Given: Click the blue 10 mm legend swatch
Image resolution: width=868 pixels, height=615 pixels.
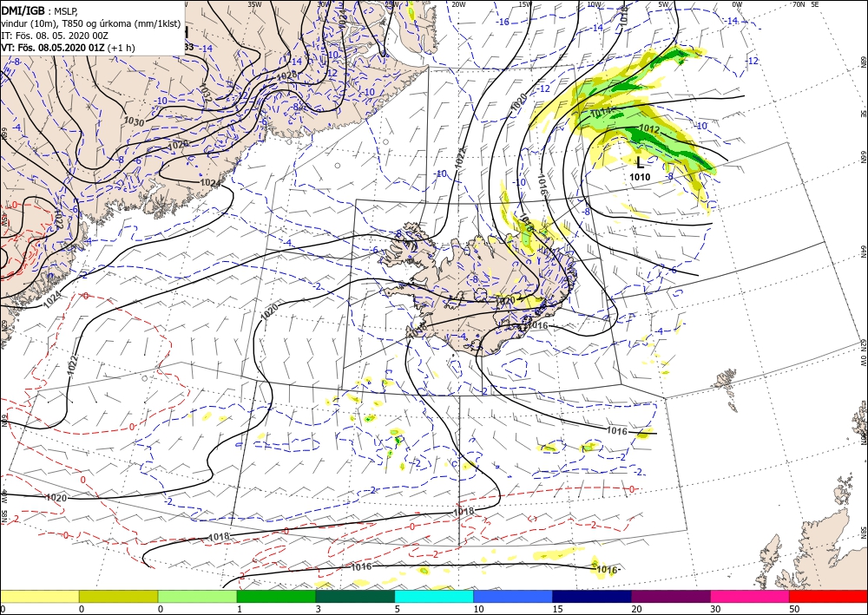Looking at the screenshot, I should [513, 597].
